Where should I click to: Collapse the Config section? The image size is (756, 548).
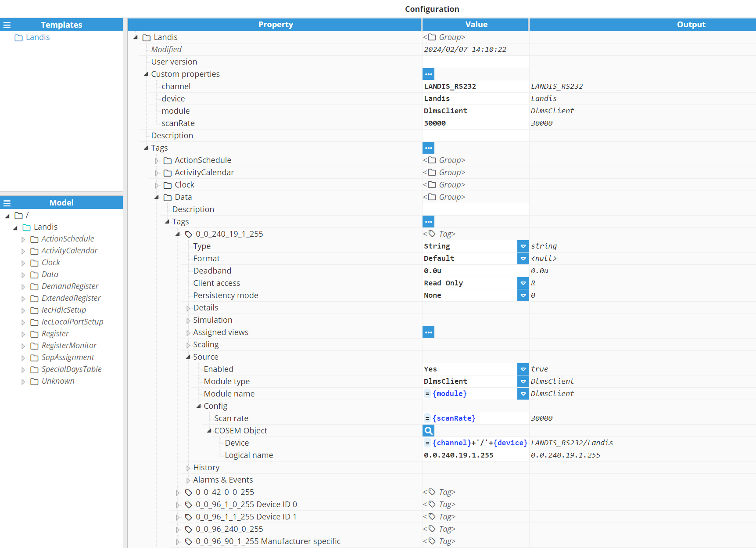199,406
